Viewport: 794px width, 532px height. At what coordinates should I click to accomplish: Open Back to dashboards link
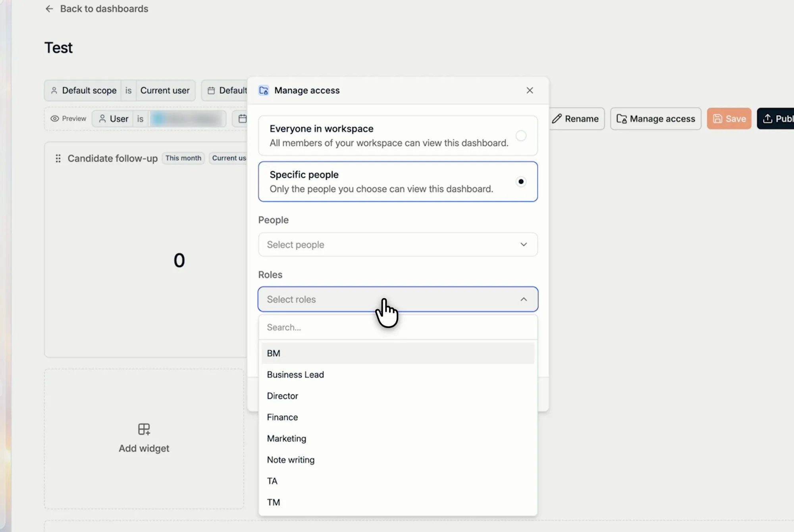104,9
